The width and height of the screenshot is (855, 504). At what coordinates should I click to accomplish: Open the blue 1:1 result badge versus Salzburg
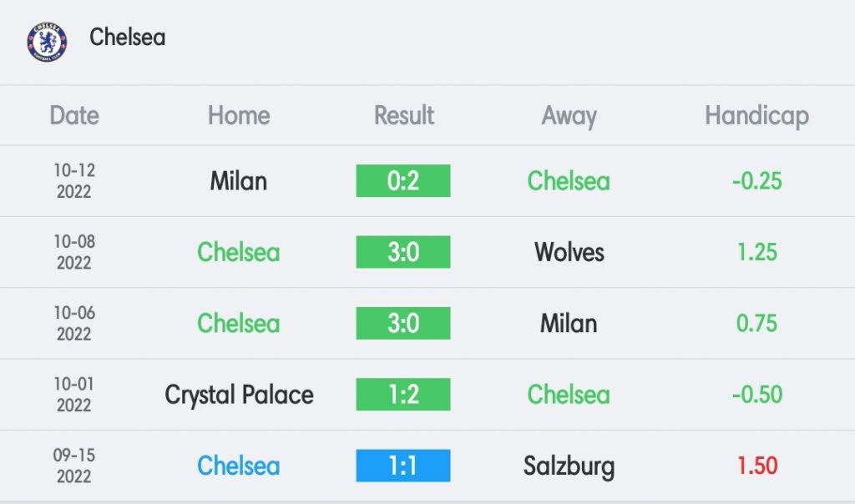pos(403,466)
